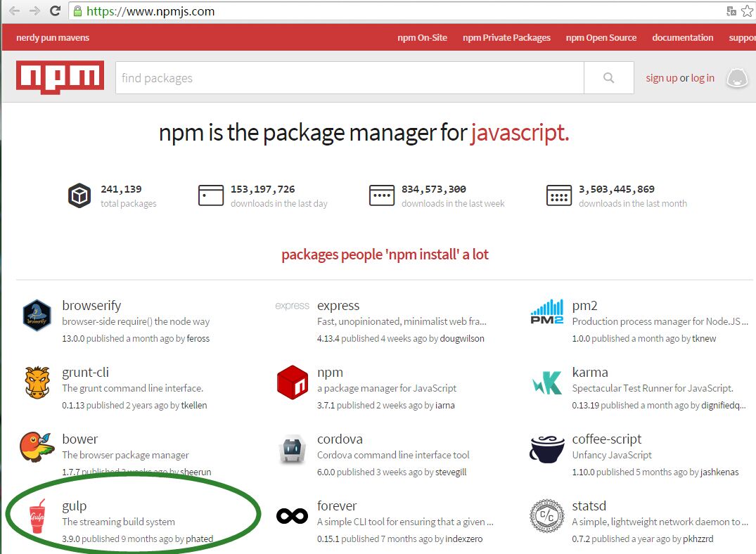Click the green padlock security icon
Screen dimensions: 756x554
(77, 11)
